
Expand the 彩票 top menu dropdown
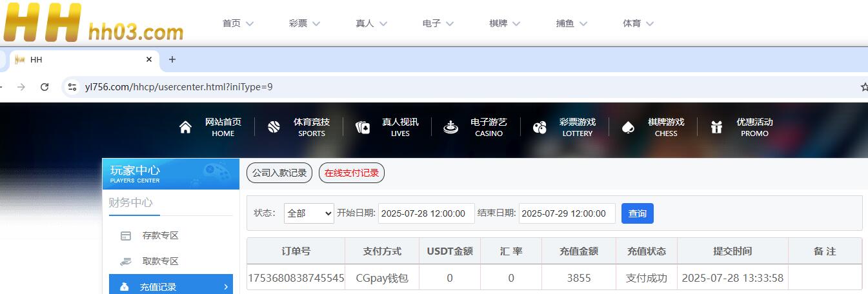pyautogui.click(x=305, y=23)
